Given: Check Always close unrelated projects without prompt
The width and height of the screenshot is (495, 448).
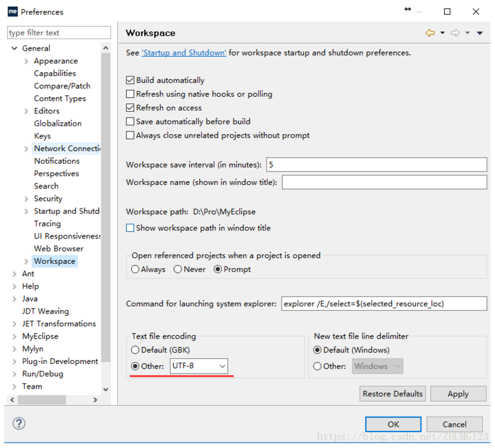Looking at the screenshot, I should point(130,136).
